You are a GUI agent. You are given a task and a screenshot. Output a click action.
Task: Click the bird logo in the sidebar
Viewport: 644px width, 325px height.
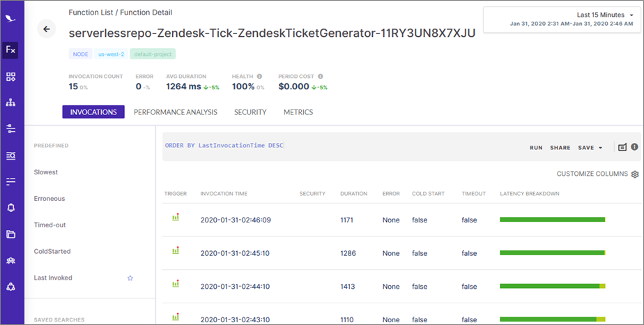pos(10,19)
